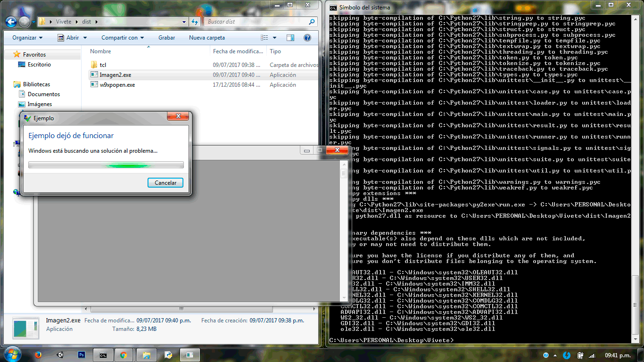This screenshot has width=644, height=362.
Task: Open Unity from the taskbar
Action: click(x=60, y=355)
